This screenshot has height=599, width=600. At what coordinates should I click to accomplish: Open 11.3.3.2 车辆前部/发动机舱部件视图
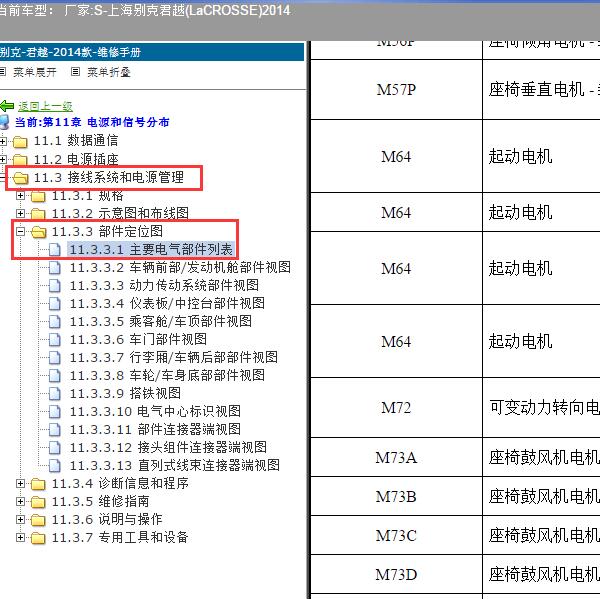(x=180, y=267)
